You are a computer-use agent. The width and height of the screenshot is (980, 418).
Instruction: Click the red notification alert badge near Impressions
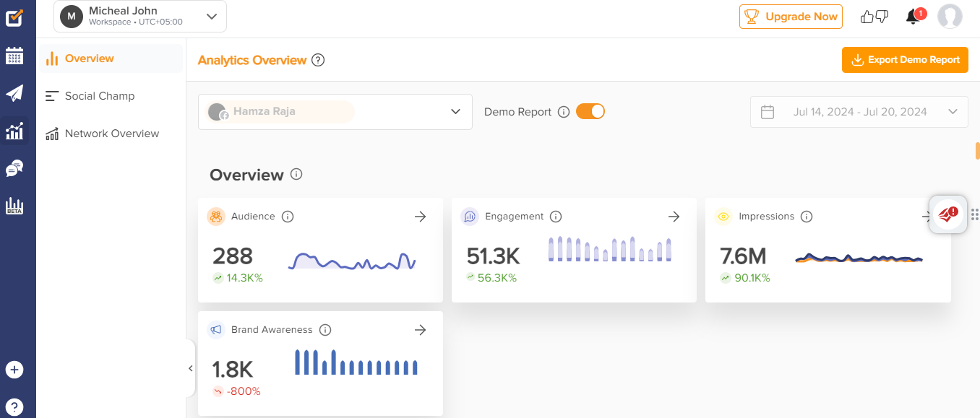(x=947, y=214)
